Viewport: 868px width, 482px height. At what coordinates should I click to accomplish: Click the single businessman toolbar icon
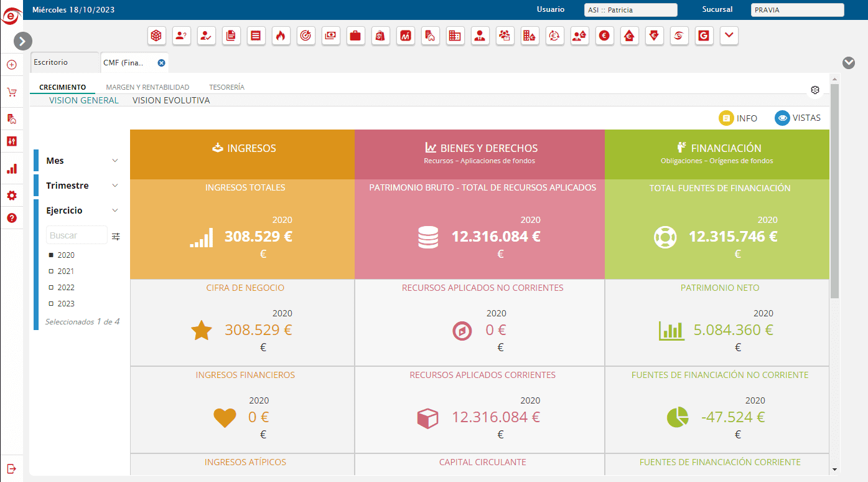pos(480,36)
